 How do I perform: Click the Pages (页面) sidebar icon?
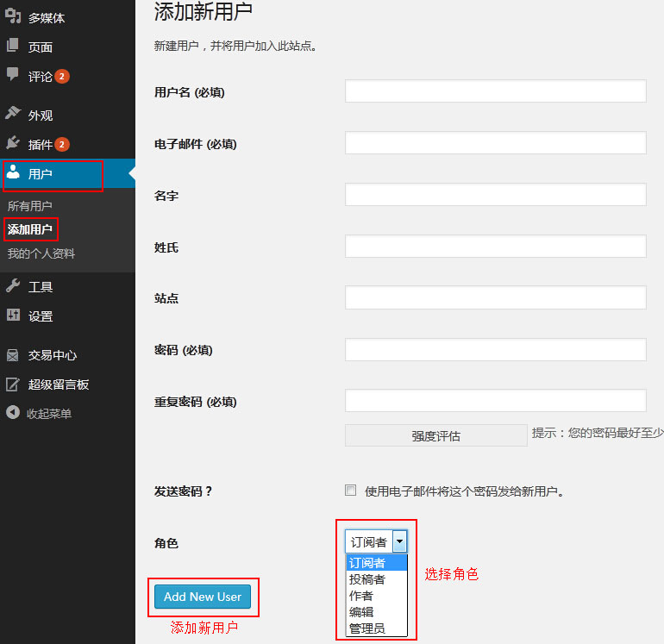click(13, 47)
